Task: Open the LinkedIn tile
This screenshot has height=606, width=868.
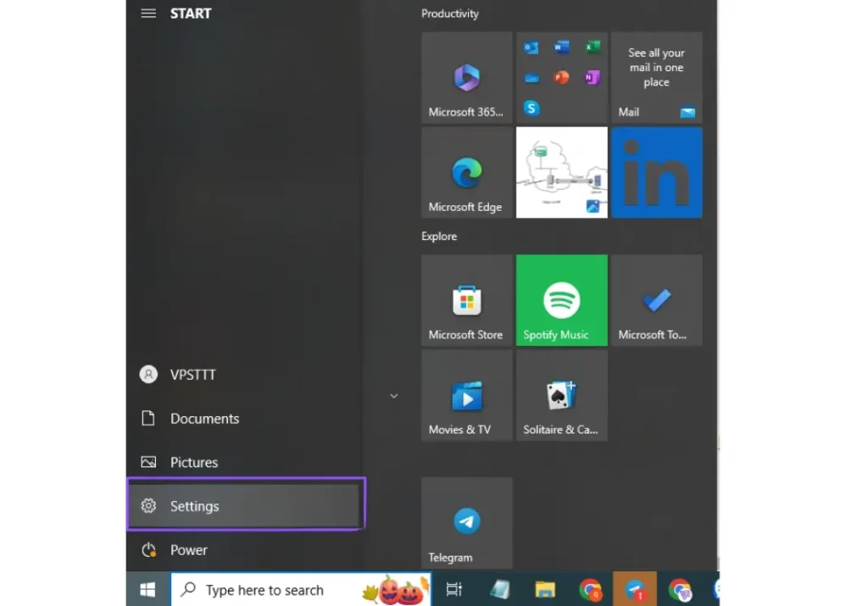Action: tap(657, 172)
